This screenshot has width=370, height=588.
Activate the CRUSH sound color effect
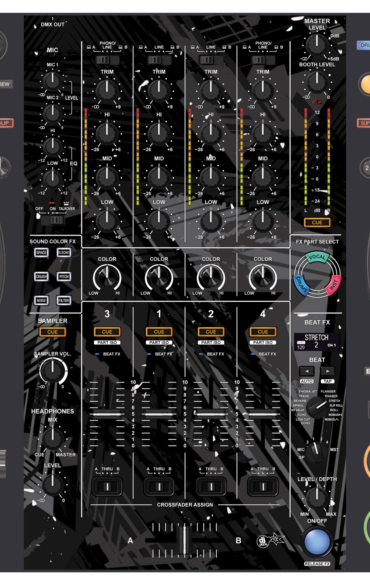click(41, 277)
